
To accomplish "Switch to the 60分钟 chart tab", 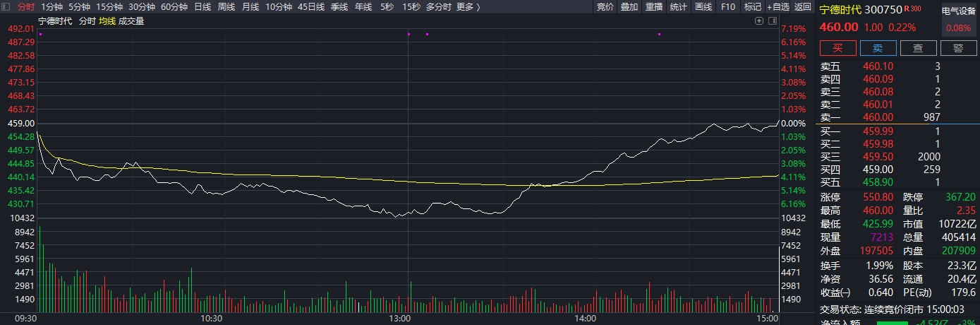I will 174,7.
